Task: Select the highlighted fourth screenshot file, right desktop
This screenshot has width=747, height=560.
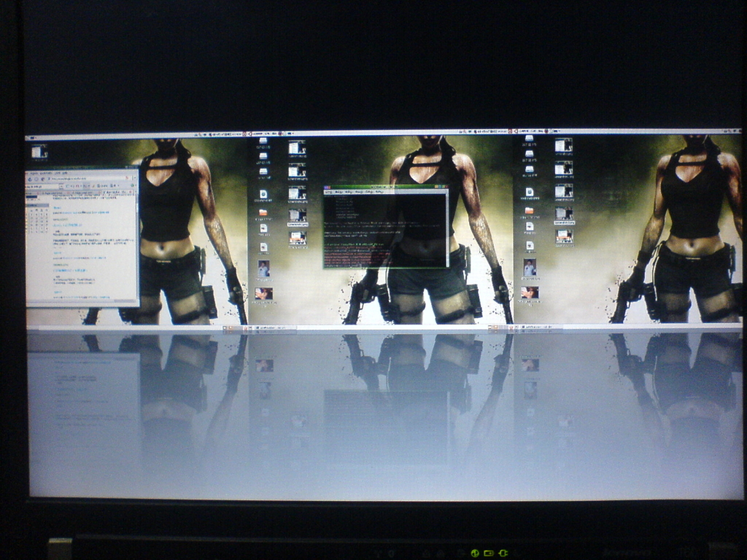Action: click(x=563, y=214)
